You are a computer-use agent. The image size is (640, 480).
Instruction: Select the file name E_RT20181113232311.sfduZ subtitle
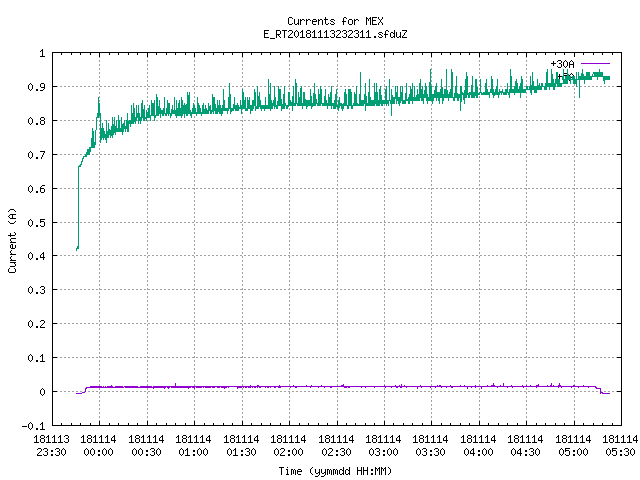point(335,34)
